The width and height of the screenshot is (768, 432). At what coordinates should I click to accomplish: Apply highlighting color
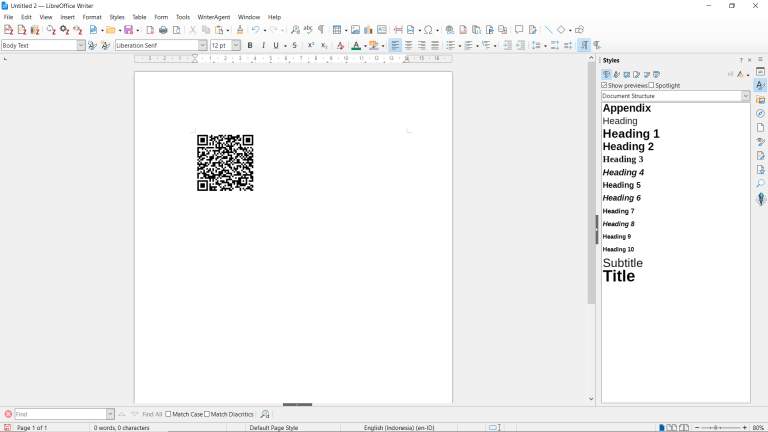(x=373, y=45)
